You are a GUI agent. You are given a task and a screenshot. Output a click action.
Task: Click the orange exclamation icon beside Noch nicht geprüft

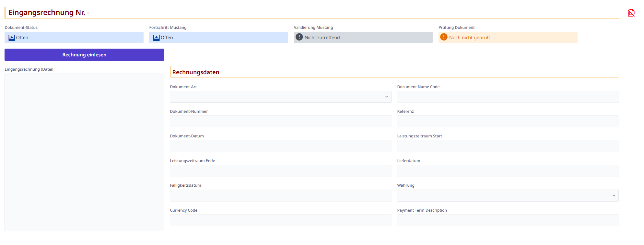coord(444,37)
